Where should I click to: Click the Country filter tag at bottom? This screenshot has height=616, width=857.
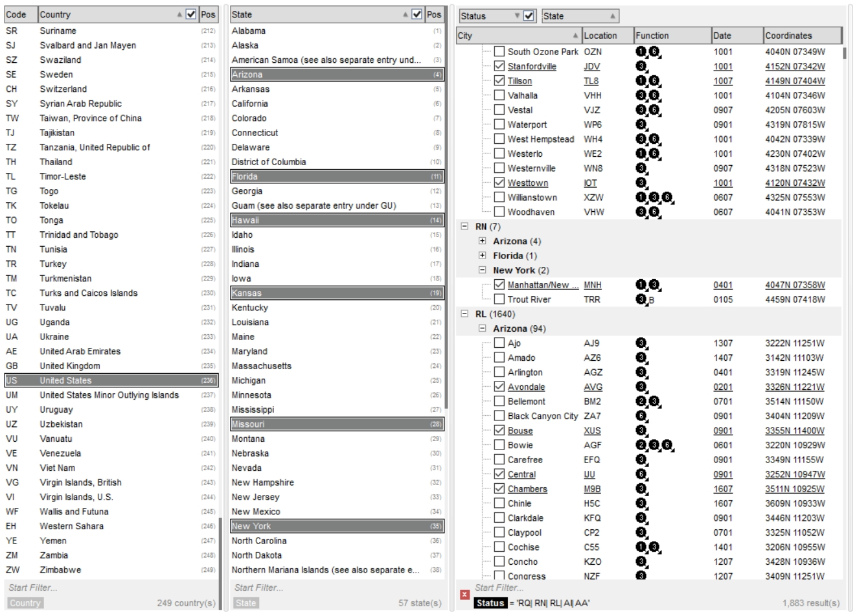pos(25,603)
